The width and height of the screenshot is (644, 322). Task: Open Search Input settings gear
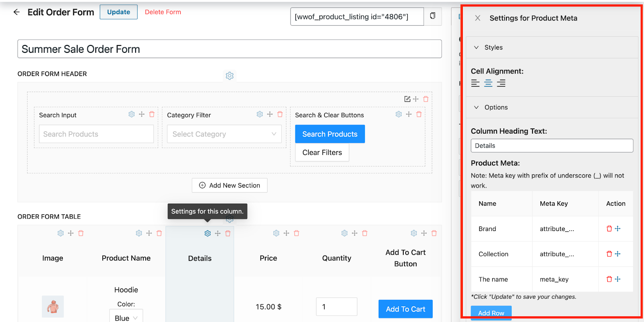(x=132, y=114)
